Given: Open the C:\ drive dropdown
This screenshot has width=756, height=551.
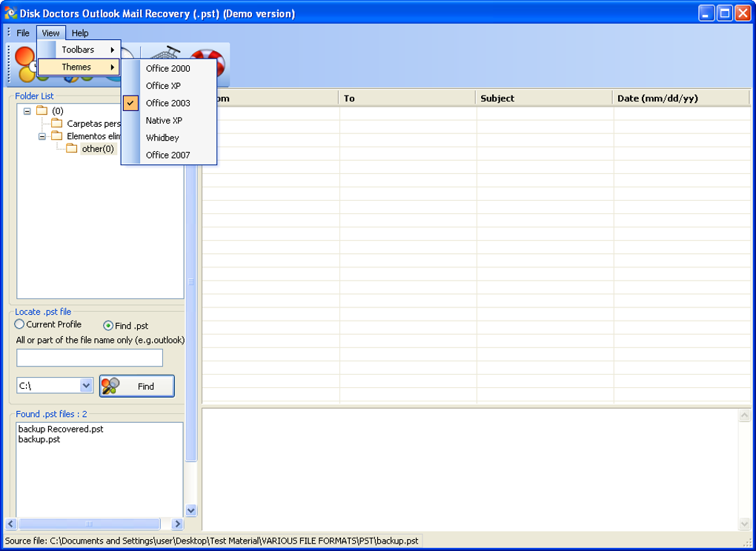Looking at the screenshot, I should [86, 385].
